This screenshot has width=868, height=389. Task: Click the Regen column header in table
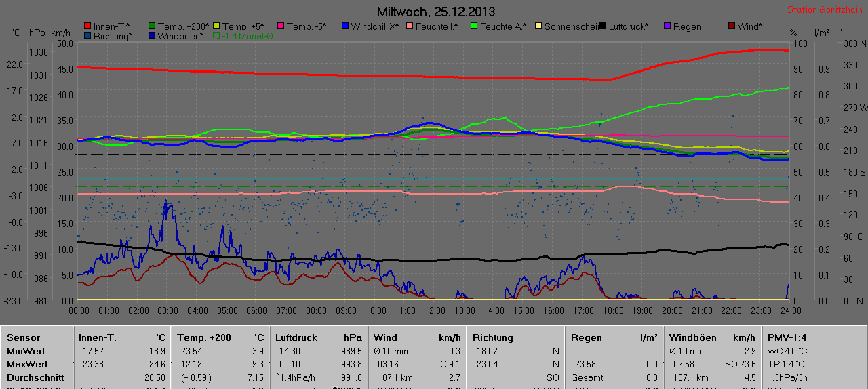tap(587, 337)
